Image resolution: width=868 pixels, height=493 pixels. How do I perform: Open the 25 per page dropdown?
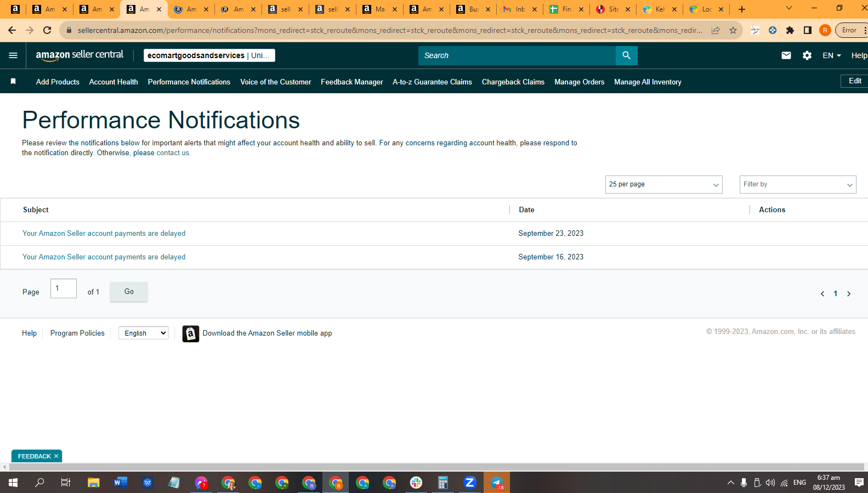click(x=664, y=184)
